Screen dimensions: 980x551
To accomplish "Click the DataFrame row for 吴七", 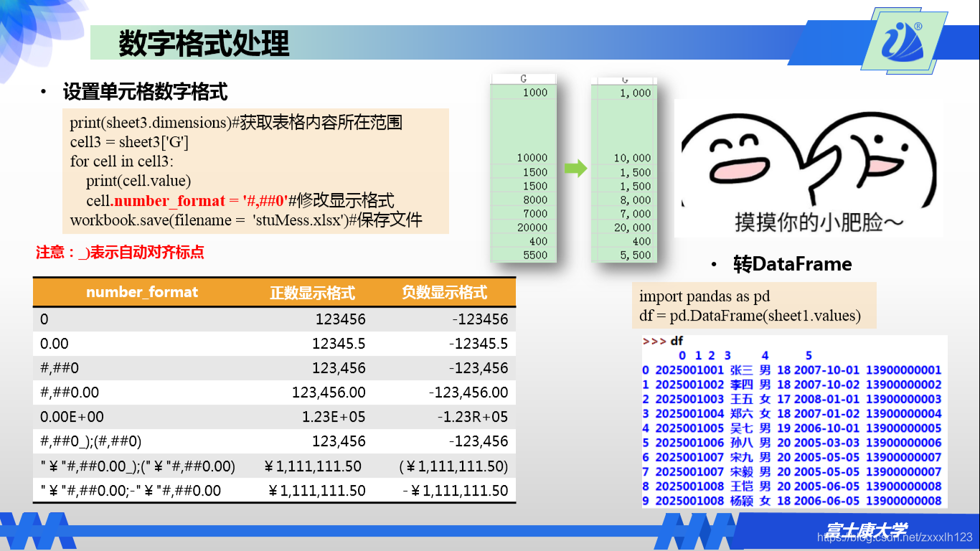I will tap(791, 428).
